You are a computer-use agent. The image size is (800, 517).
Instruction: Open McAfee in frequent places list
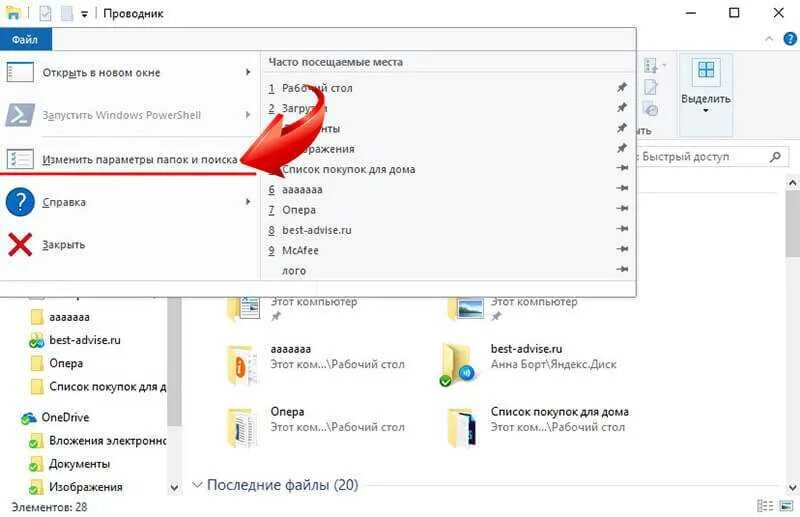tap(300, 251)
